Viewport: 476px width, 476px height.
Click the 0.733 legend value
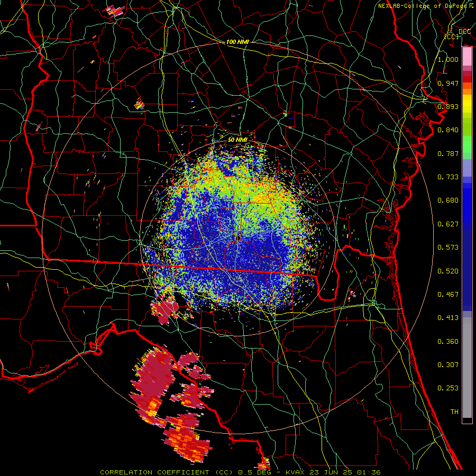click(448, 177)
